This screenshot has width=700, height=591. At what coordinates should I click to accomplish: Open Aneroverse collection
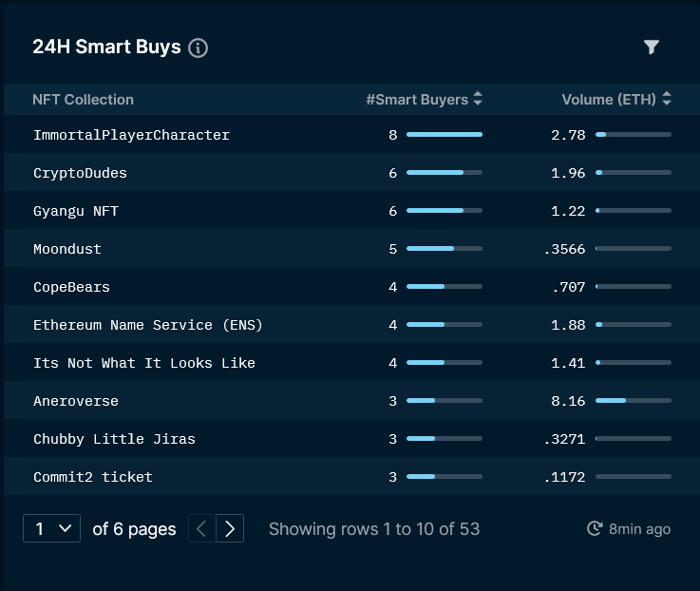[x=76, y=401]
